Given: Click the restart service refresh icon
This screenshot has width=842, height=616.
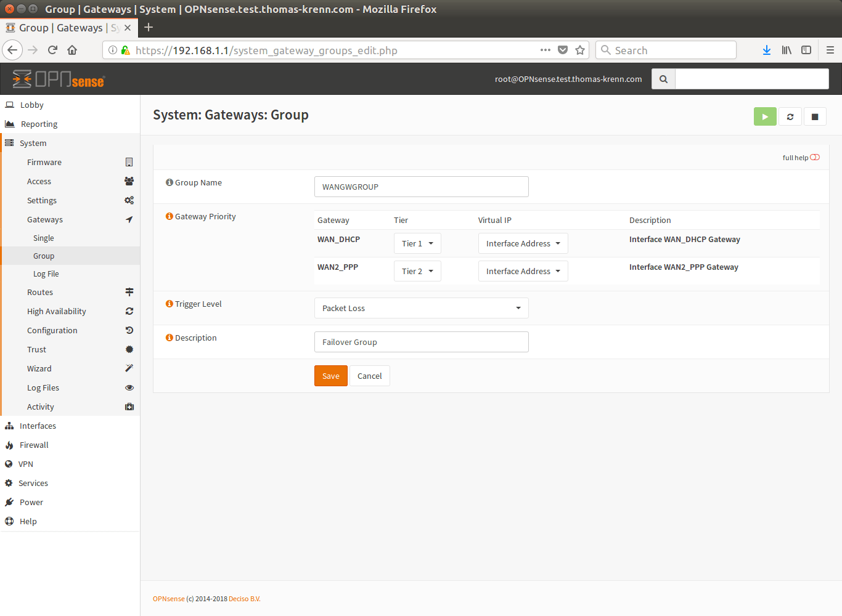Looking at the screenshot, I should (x=790, y=116).
